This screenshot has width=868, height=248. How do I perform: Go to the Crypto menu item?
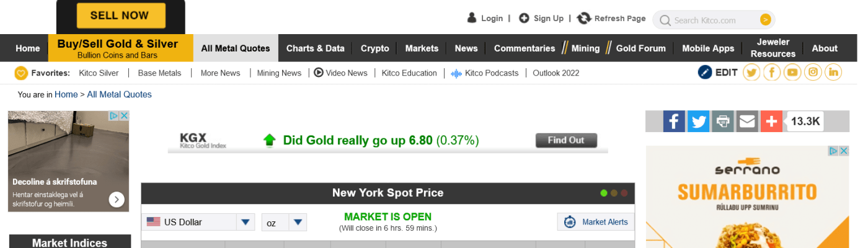click(375, 48)
